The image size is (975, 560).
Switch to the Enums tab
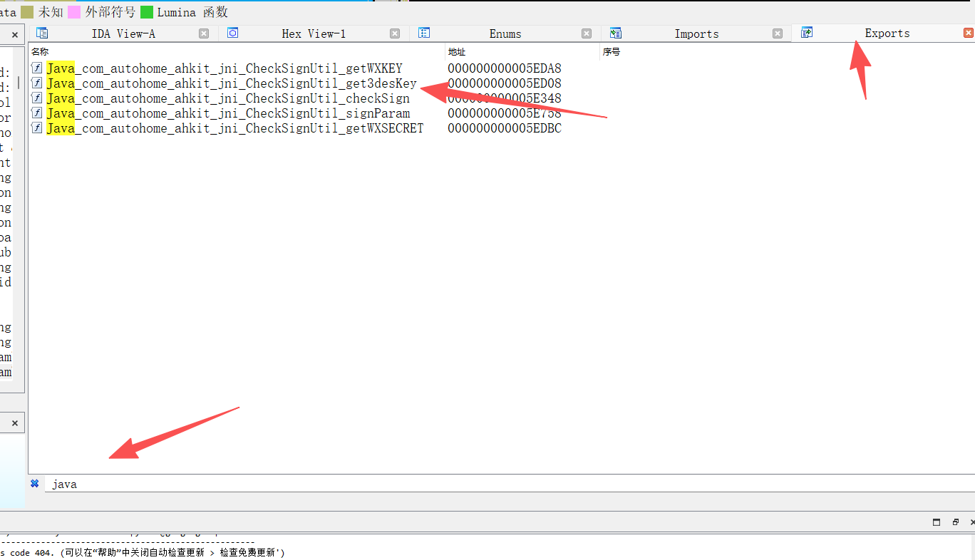(x=505, y=33)
